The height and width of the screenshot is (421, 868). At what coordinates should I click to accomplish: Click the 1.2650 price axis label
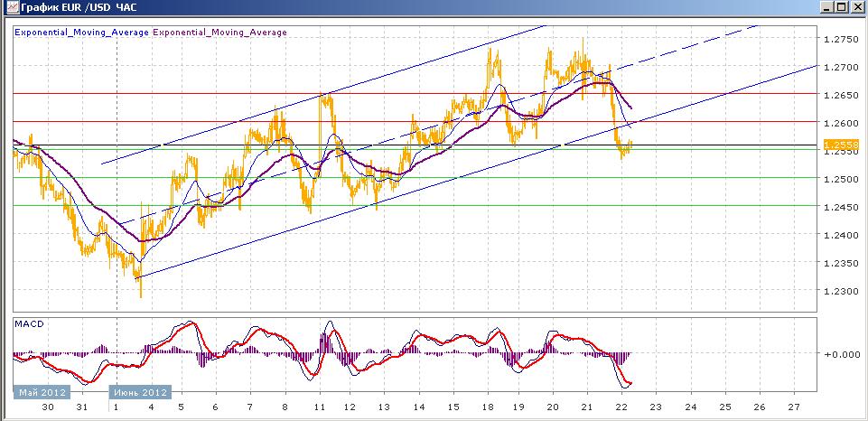[x=842, y=95]
